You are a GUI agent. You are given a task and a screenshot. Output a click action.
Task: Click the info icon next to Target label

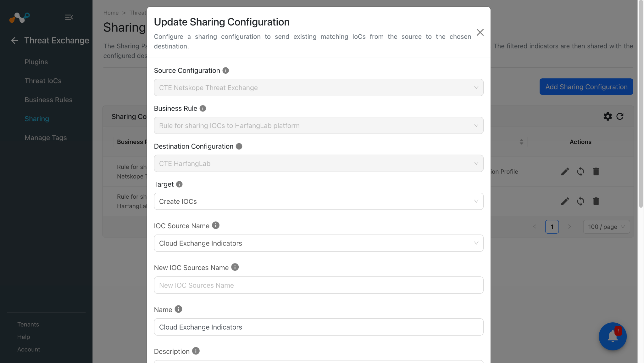(x=179, y=184)
